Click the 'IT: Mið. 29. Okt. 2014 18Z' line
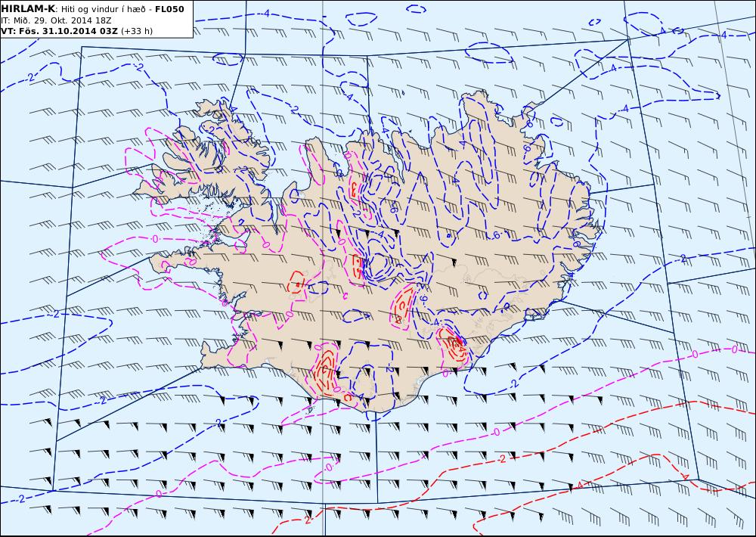756x537 pixels. click(56, 20)
